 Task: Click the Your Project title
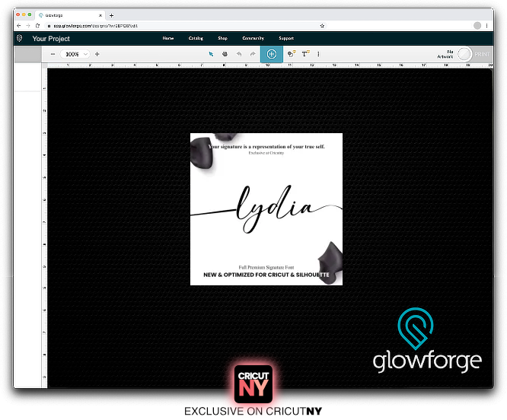[51, 39]
